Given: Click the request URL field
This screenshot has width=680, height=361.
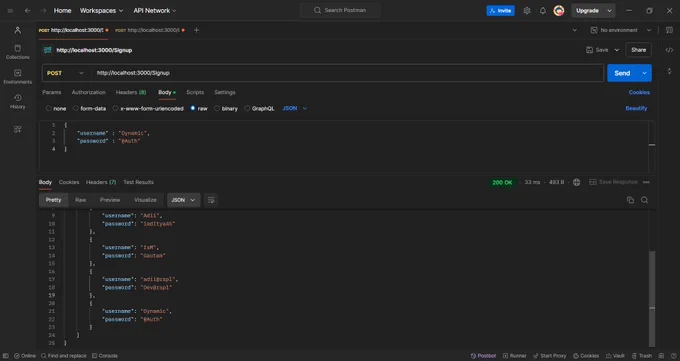Looking at the screenshot, I should 347,73.
